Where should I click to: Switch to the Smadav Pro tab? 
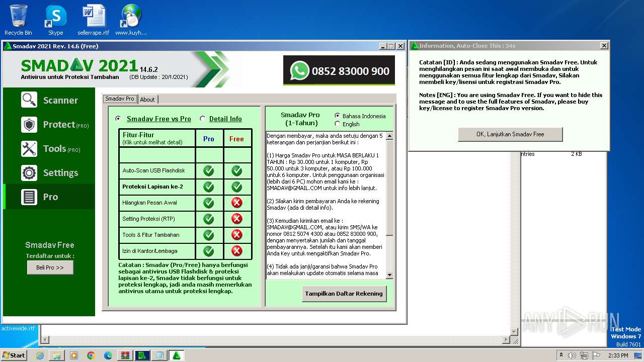point(120,99)
